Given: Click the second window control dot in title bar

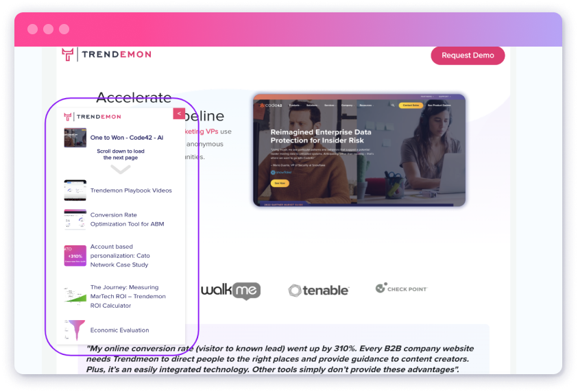Looking at the screenshot, I should pyautogui.click(x=48, y=29).
